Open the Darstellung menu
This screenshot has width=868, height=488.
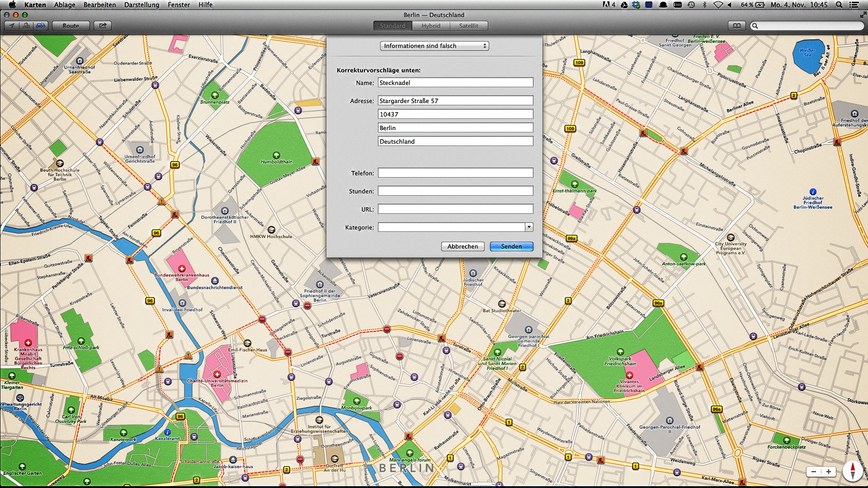(142, 5)
